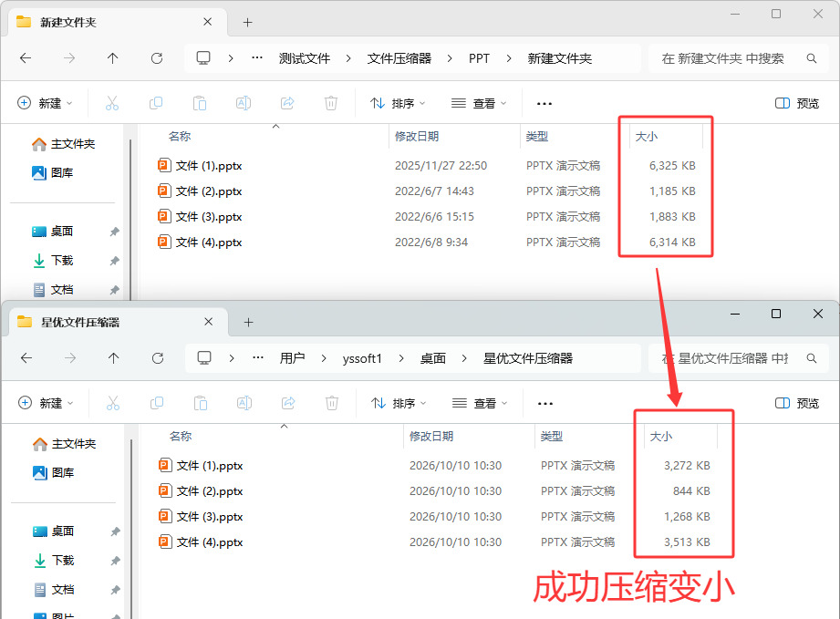Open 新建 dropdown in 星优文件压缩器 window
This screenshot has height=619, width=840.
[47, 403]
